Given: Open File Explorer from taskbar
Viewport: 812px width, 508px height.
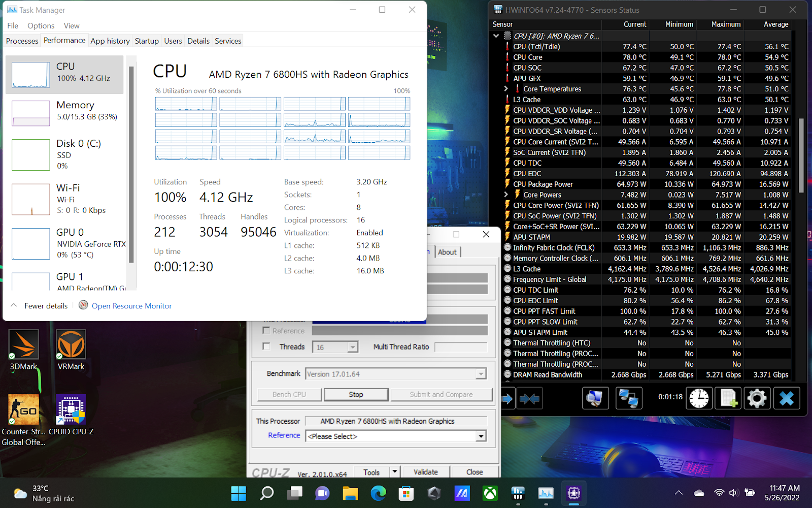Looking at the screenshot, I should 350,493.
